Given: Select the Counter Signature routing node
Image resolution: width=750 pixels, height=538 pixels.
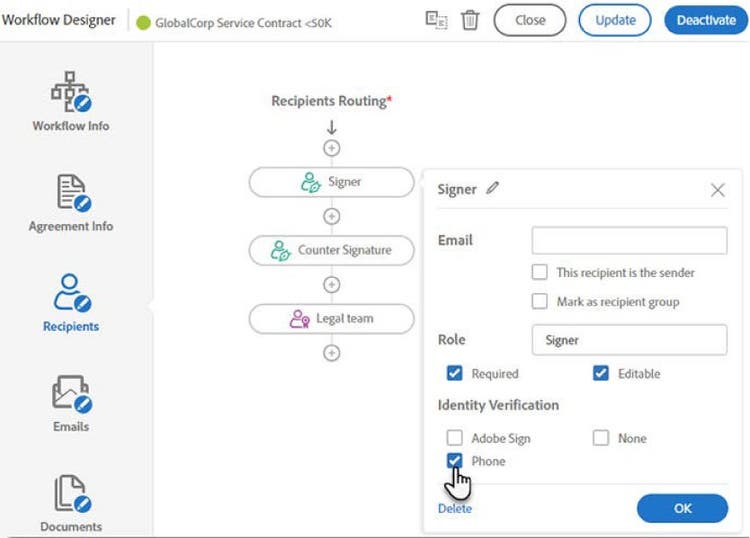Looking at the screenshot, I should click(x=331, y=250).
